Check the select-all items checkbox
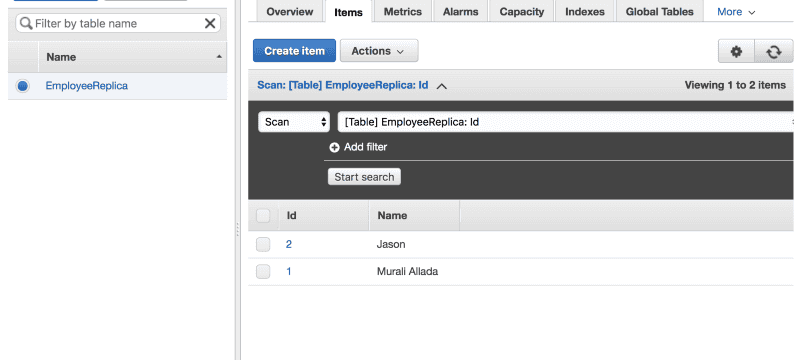The image size is (800, 360). (x=263, y=216)
